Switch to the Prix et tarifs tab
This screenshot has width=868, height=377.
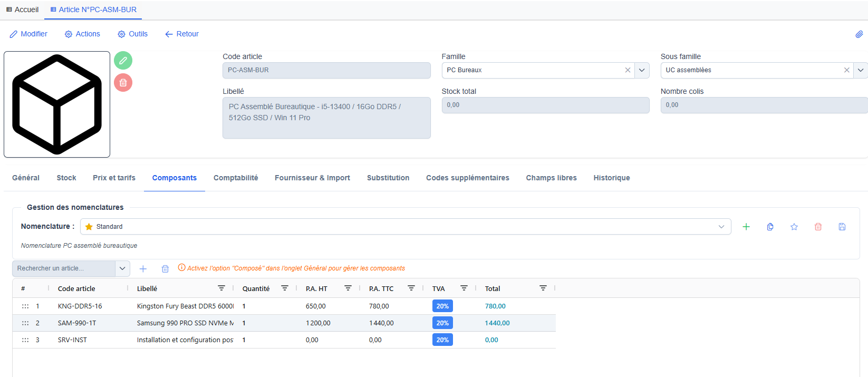coord(114,178)
